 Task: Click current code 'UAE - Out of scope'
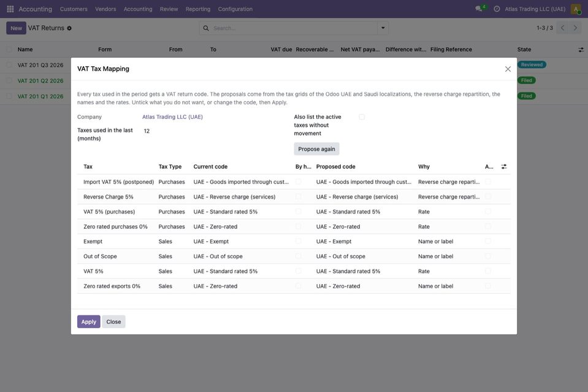[x=218, y=256]
